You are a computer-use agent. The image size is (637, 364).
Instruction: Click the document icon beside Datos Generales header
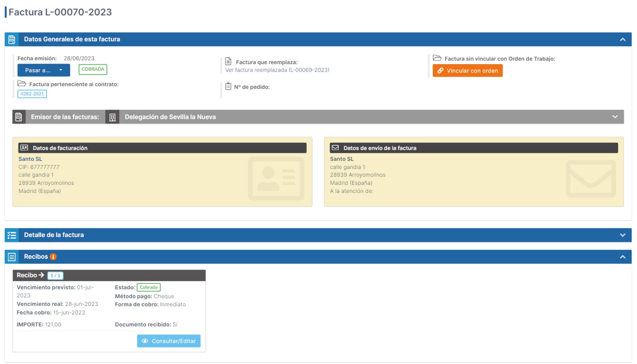click(12, 39)
